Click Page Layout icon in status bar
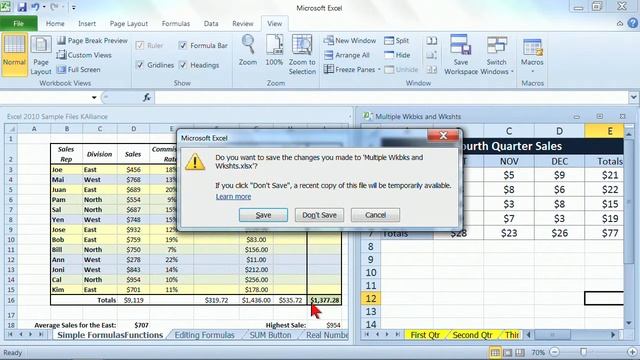Screen dimensions: 640x360 pos(507,352)
